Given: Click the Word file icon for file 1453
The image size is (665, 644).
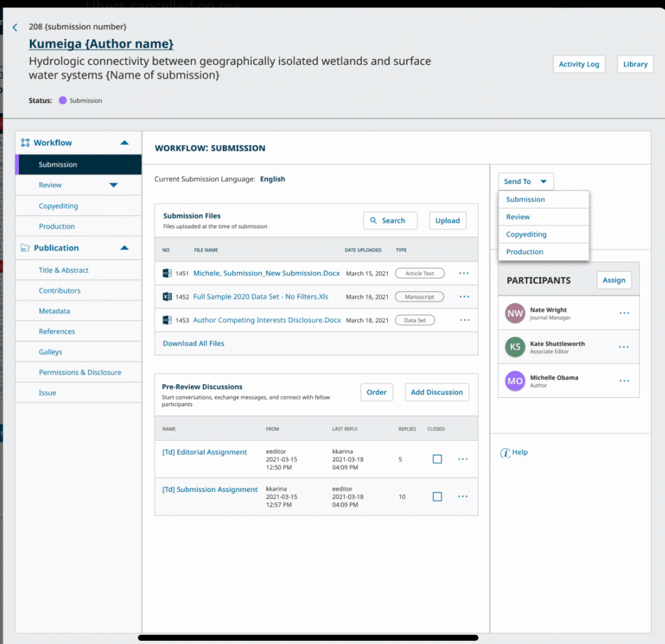Looking at the screenshot, I should (167, 320).
